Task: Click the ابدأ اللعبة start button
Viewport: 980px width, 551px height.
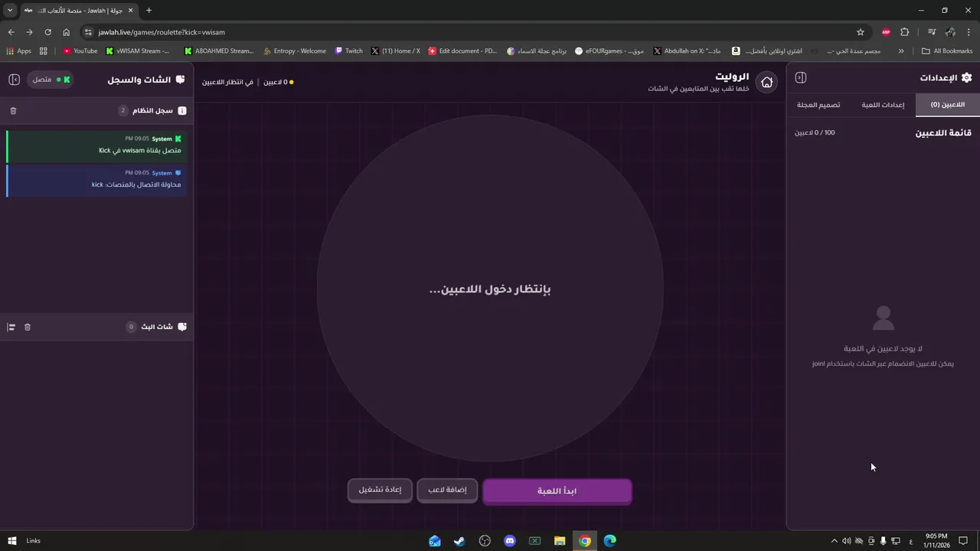Action: click(x=557, y=491)
